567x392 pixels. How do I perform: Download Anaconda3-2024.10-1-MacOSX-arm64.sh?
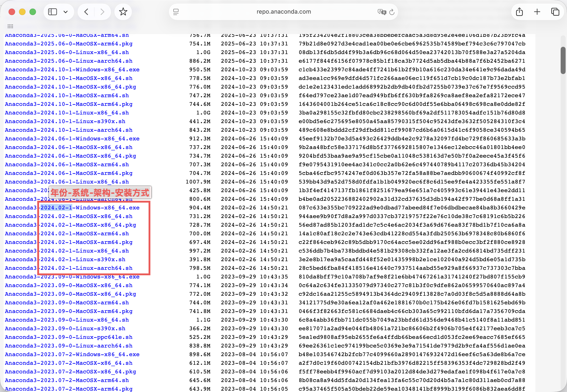(x=67, y=95)
